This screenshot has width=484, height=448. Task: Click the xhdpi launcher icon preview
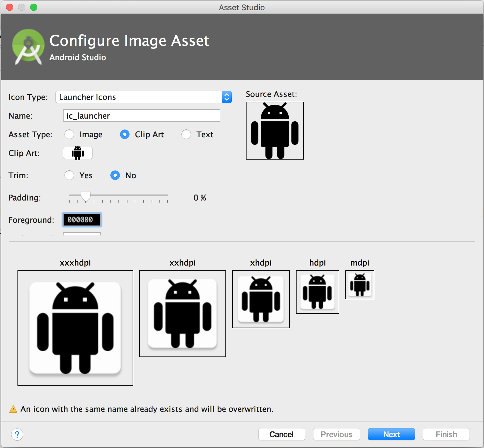[261, 299]
